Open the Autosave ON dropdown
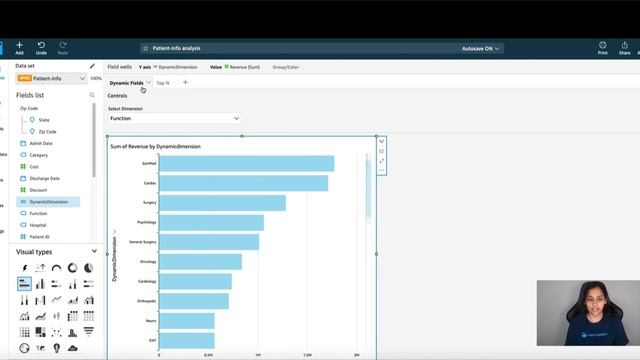640x360 pixels. tap(481, 49)
